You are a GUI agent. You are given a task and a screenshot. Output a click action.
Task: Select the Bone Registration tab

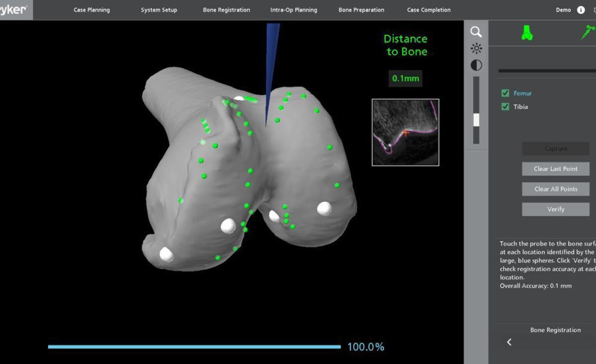[226, 10]
